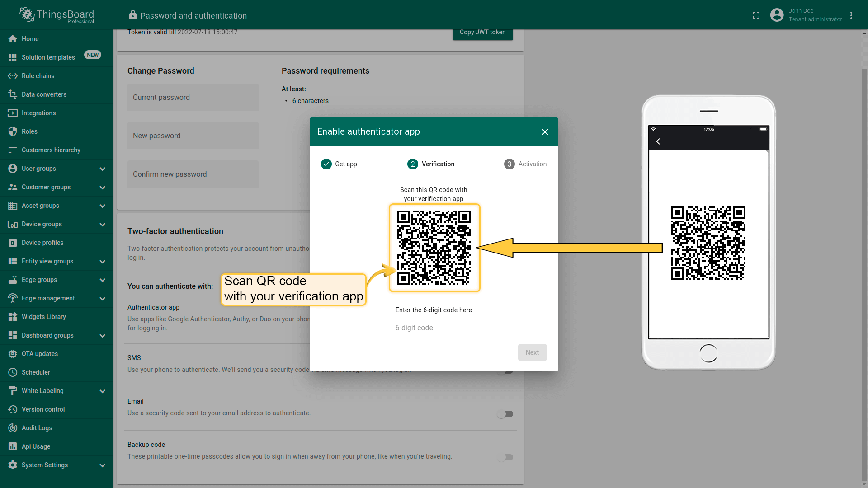This screenshot has height=488, width=868.
Task: Open Device profiles icon
Action: click(13, 243)
